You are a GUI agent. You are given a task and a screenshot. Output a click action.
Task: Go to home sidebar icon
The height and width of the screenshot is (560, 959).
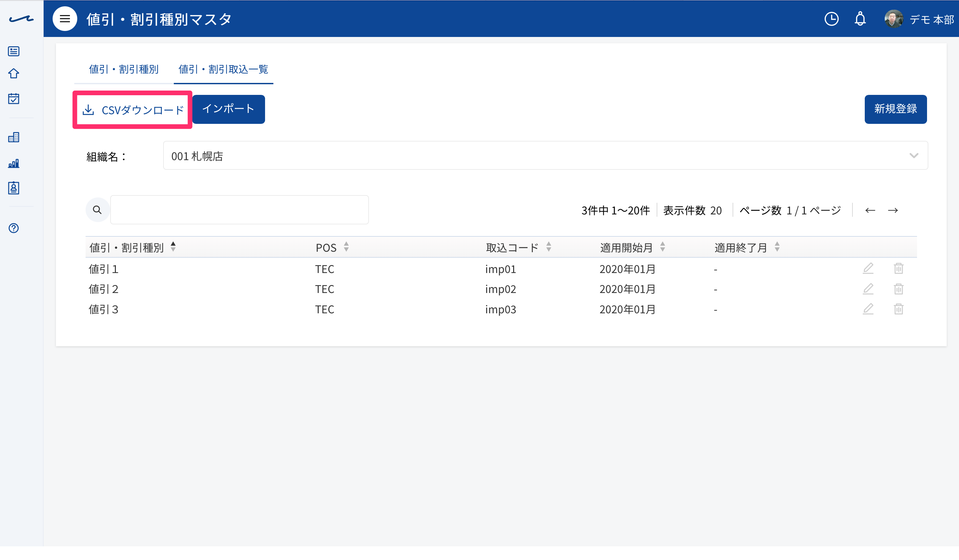tap(14, 74)
